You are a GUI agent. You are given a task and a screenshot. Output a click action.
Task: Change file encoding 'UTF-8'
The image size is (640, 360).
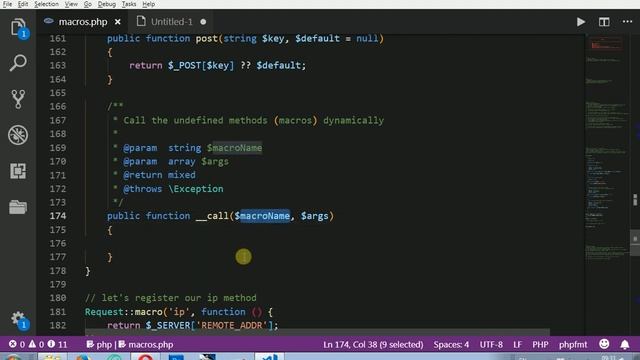coord(491,344)
